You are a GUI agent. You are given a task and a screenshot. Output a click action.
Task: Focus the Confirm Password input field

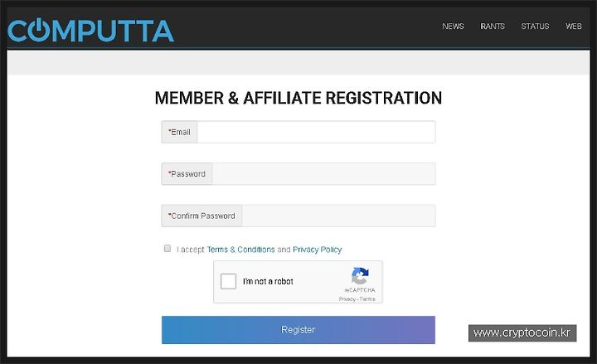(x=338, y=216)
